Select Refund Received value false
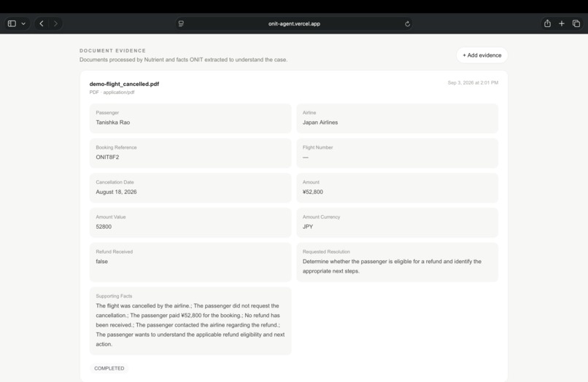This screenshot has height=382, width=588. point(101,261)
